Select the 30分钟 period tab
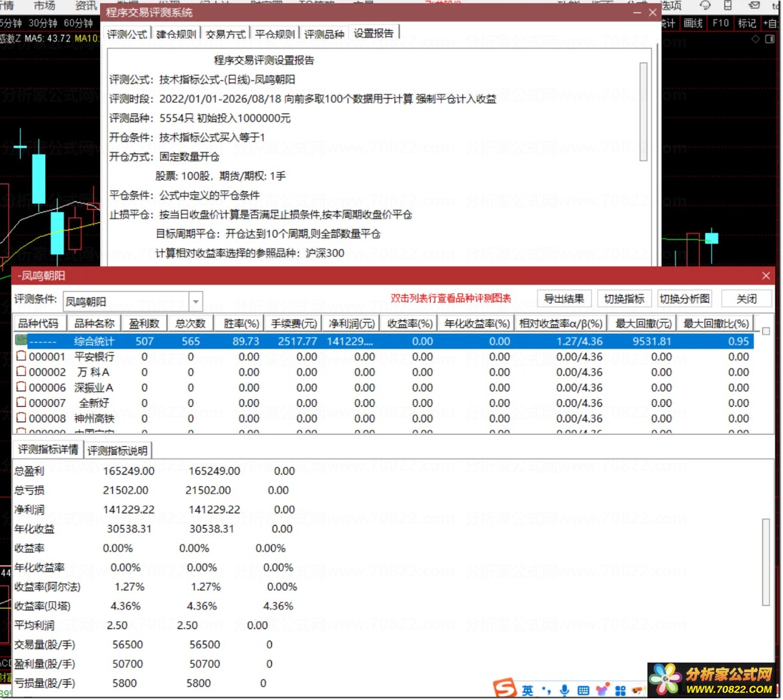783x700 pixels. (x=43, y=23)
